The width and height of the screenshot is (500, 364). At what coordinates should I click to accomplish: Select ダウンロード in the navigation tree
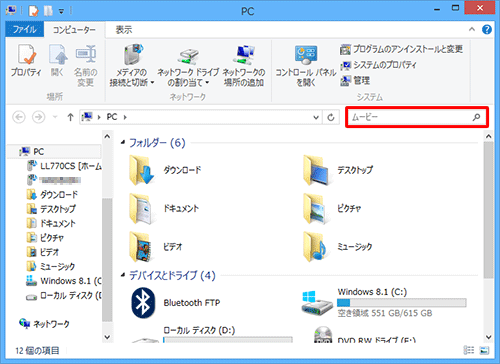[x=52, y=195]
